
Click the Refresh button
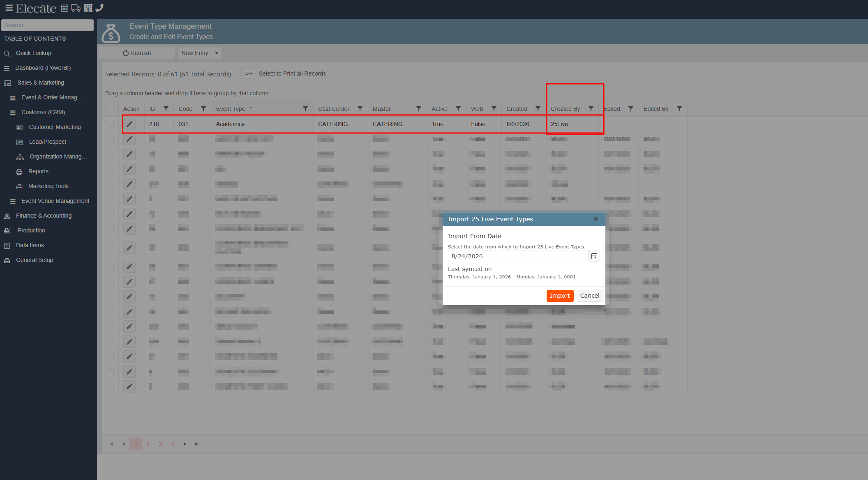pos(137,53)
